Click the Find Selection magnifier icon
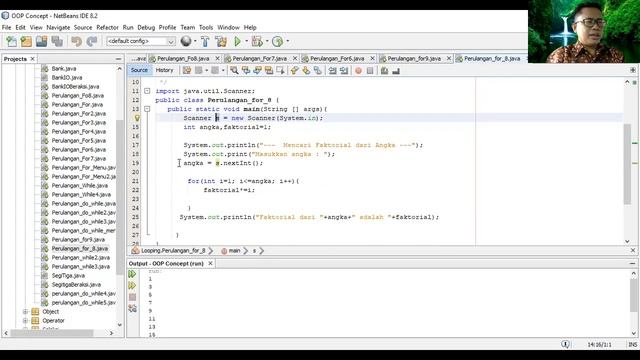Screen dimensions: 640x360 tap(234, 71)
